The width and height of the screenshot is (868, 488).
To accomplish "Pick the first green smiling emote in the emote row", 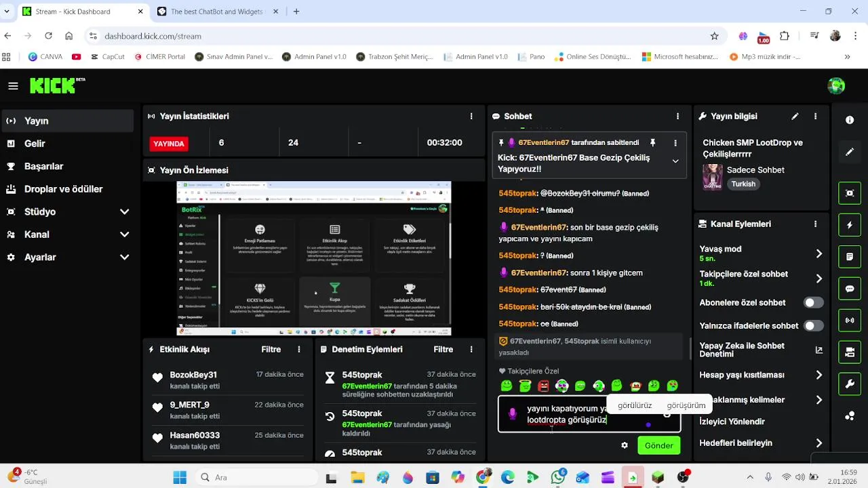I will [507, 386].
